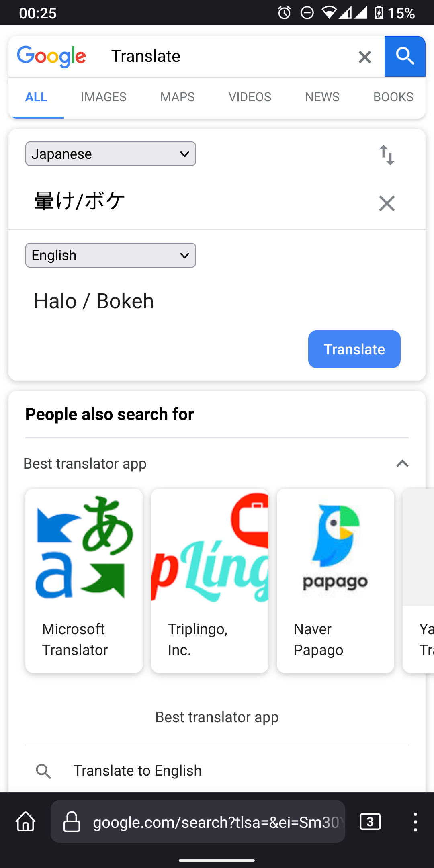Open the Japanese source language dropdown
The height and width of the screenshot is (868, 434).
coord(111,154)
